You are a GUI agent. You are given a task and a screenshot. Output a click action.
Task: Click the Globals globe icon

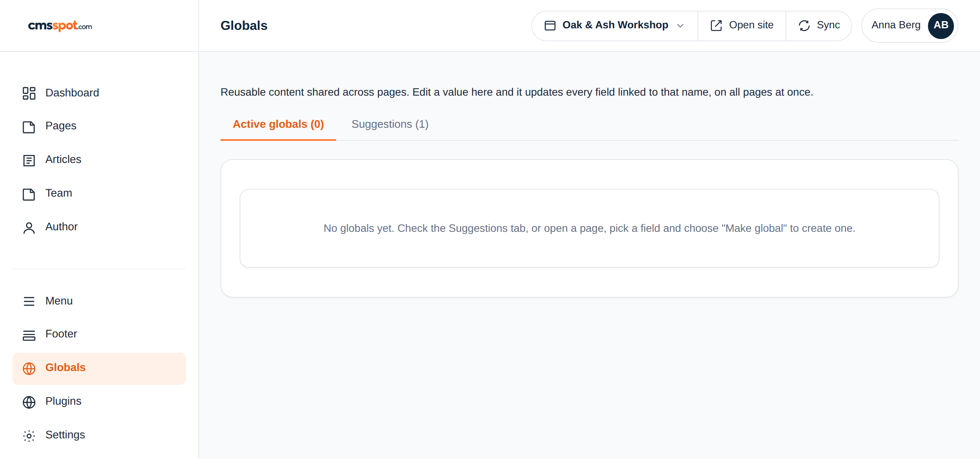(x=29, y=369)
